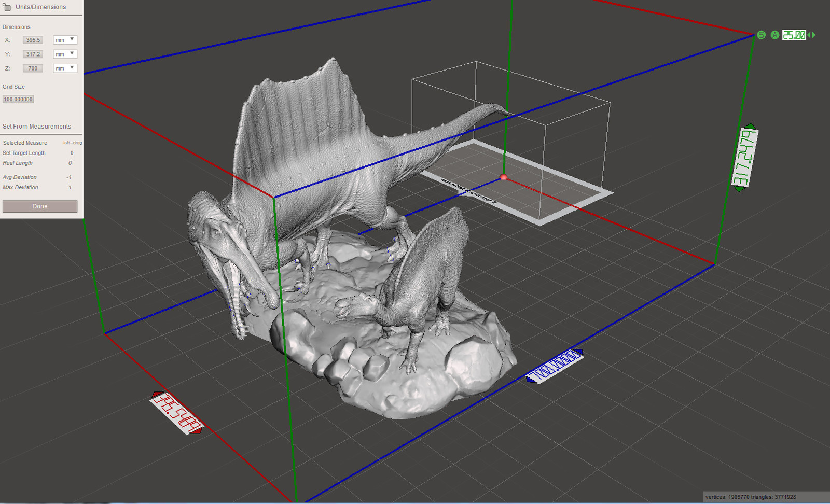Click the Set From Measurements heading
This screenshot has height=504, width=830.
pyautogui.click(x=37, y=127)
